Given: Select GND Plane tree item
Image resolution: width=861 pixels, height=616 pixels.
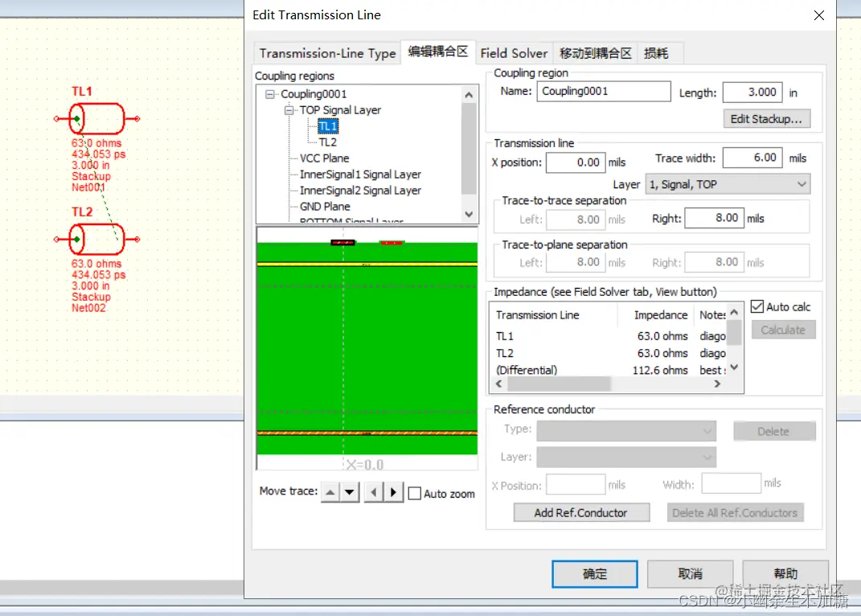Looking at the screenshot, I should point(325,207).
